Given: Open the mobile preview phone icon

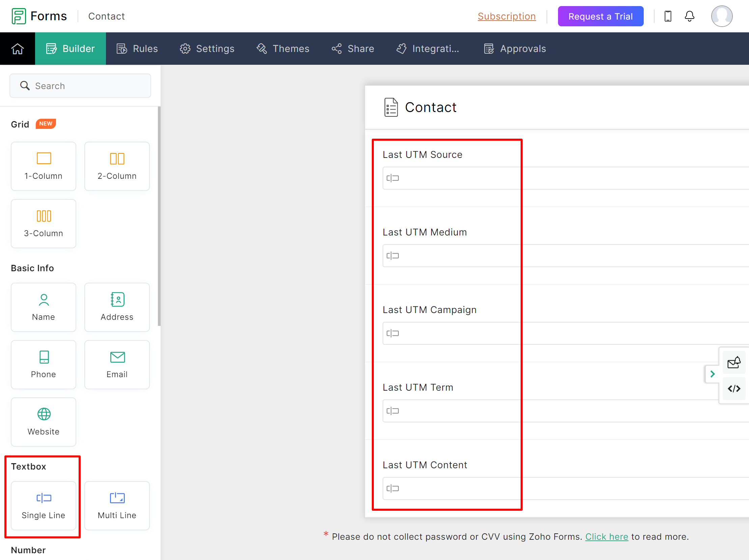Looking at the screenshot, I should tap(668, 16).
